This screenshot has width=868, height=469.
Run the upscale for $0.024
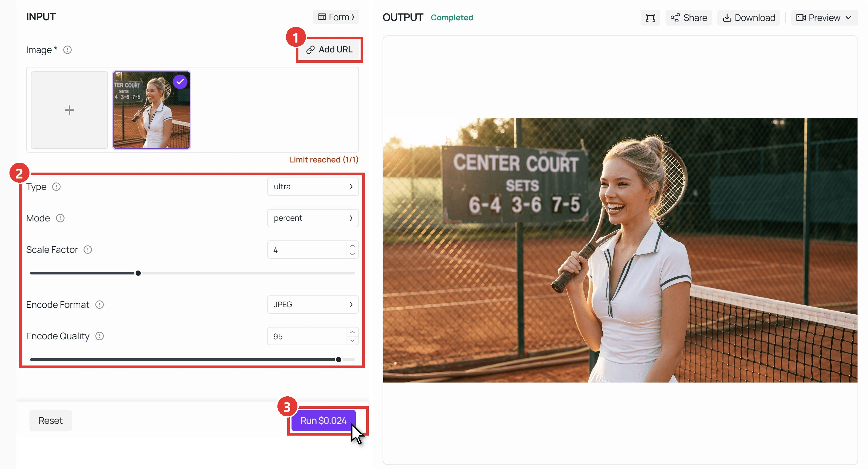point(323,421)
